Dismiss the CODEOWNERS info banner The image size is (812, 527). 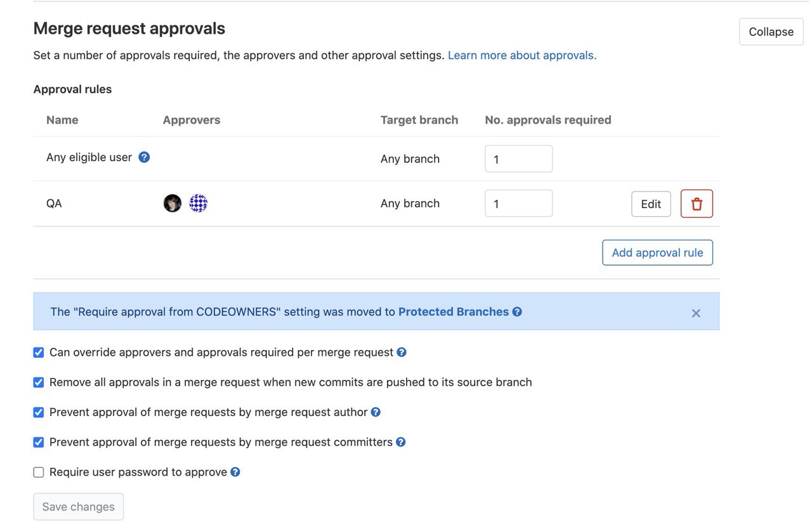(x=696, y=313)
